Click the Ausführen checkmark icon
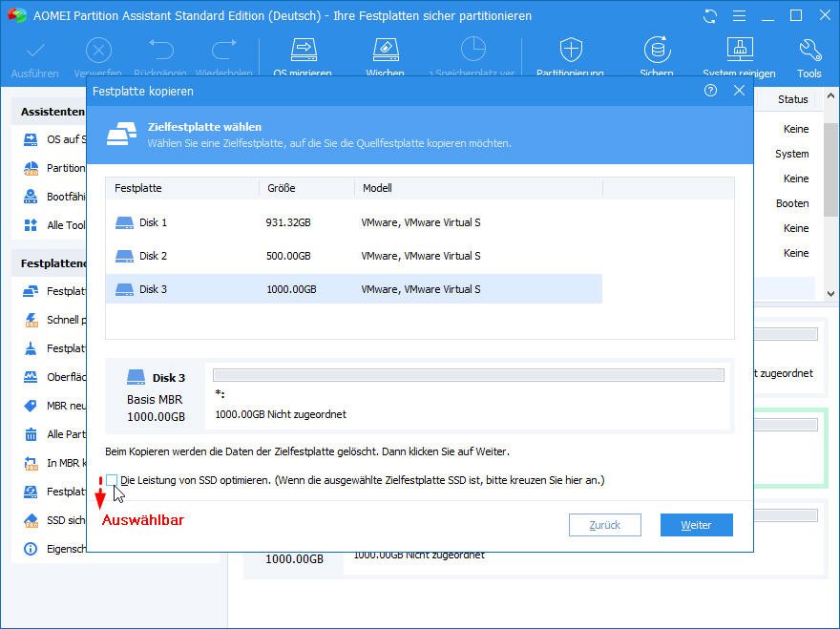 35,52
